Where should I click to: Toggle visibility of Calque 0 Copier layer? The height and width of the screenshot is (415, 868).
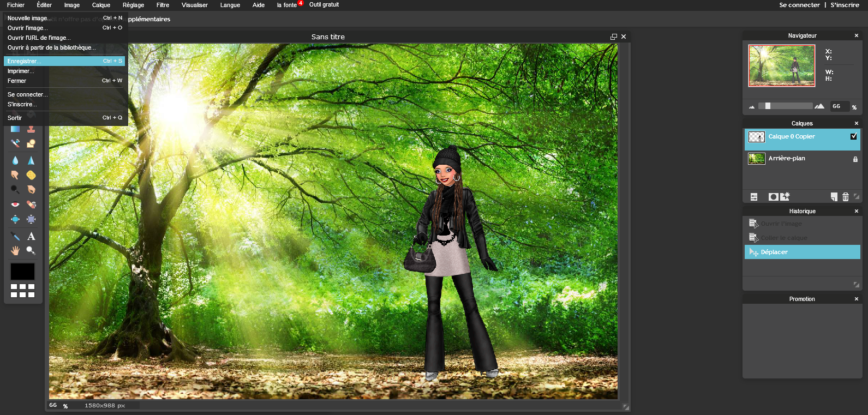854,136
